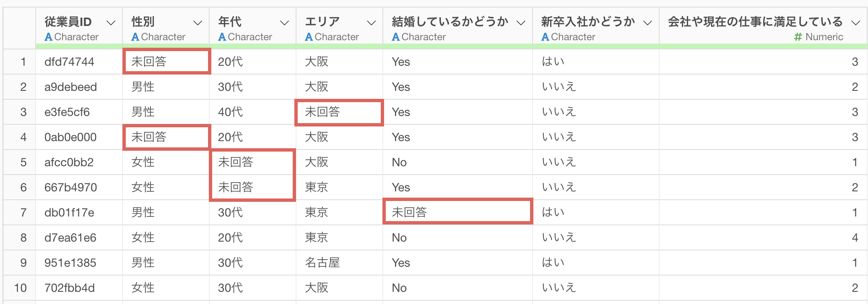The width and height of the screenshot is (868, 304).
Task: Select row number 9 header
Action: click(23, 263)
